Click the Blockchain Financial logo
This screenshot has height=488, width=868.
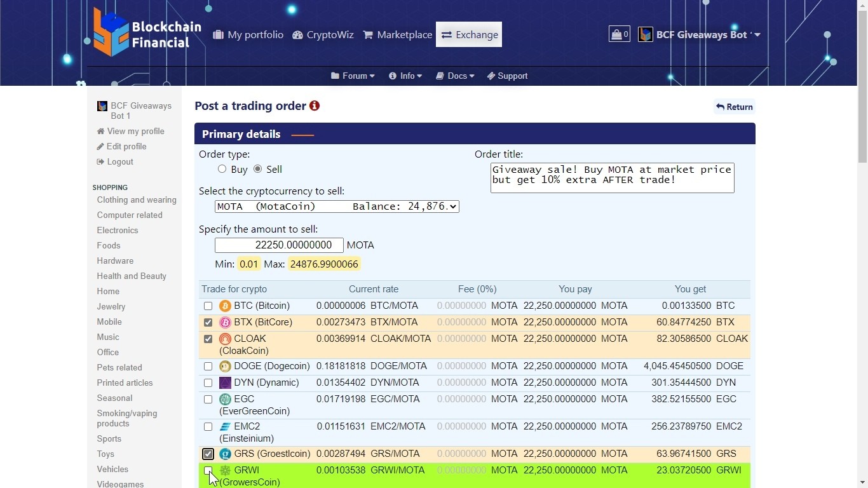pyautogui.click(x=147, y=33)
